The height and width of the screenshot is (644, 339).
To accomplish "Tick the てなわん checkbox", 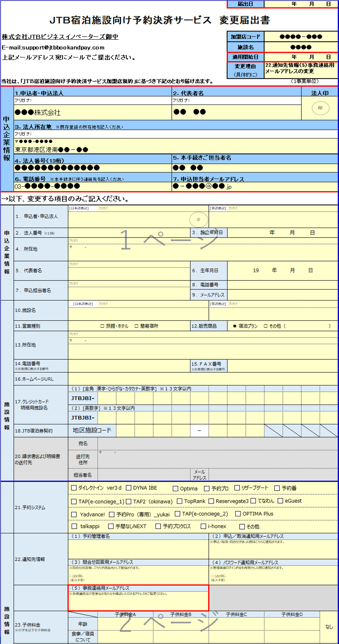I will tap(253, 501).
